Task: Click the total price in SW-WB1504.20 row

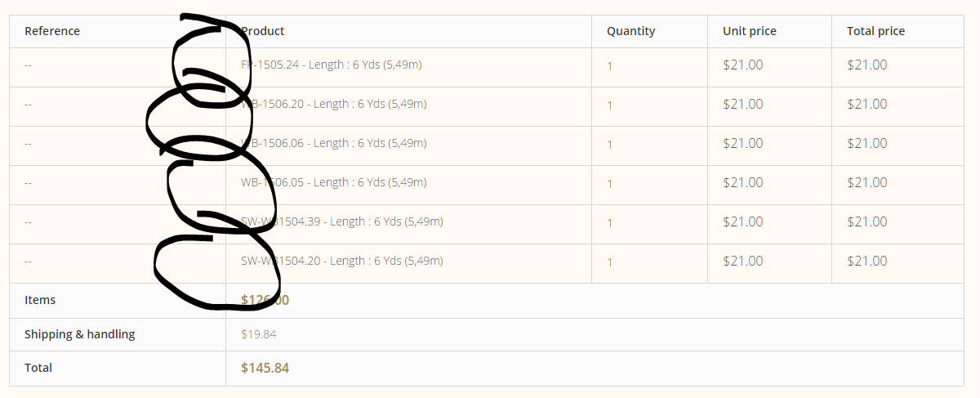Action: click(x=866, y=261)
